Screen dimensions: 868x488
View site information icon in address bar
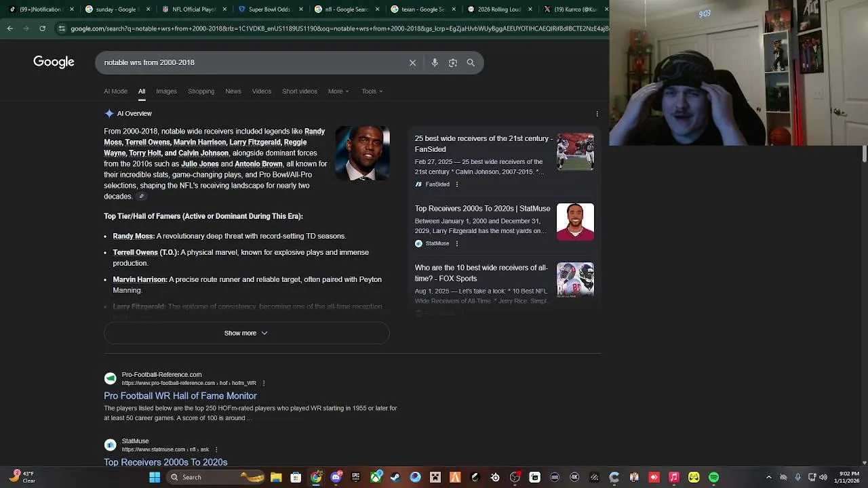(62, 28)
